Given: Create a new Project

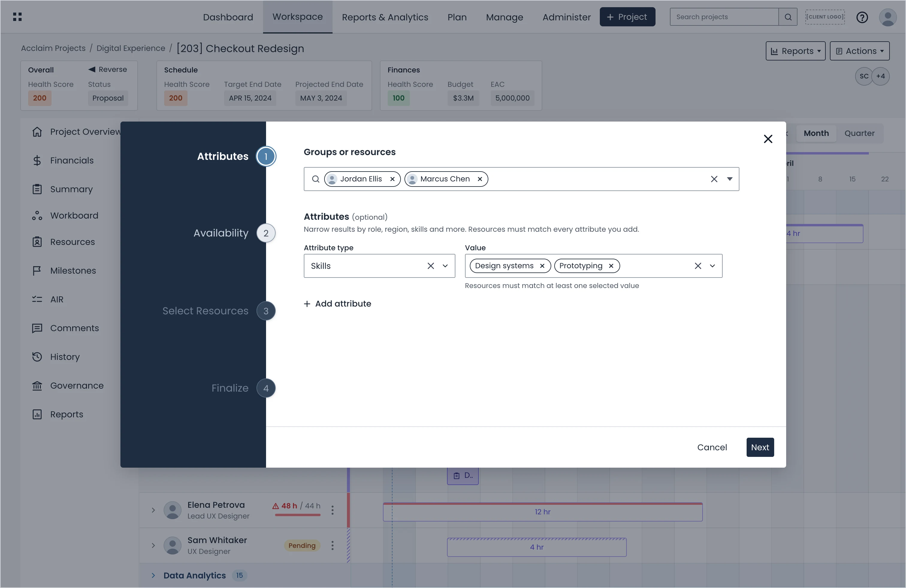Looking at the screenshot, I should [x=627, y=17].
